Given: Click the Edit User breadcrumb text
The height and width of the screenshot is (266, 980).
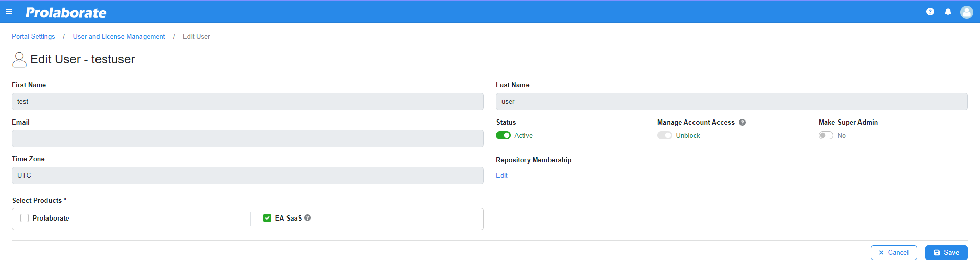Looking at the screenshot, I should click(197, 37).
